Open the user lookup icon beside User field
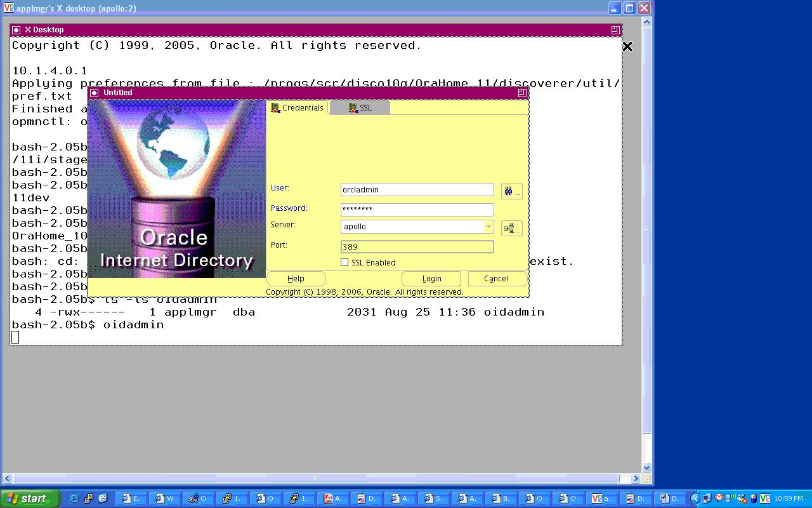Viewport: 812px width, 508px height. (511, 191)
